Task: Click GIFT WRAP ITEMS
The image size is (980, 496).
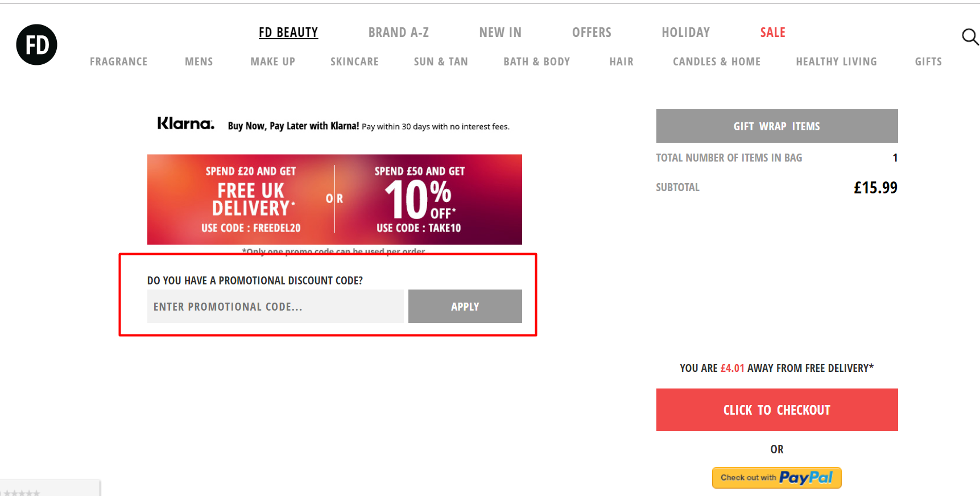Action: tap(776, 126)
